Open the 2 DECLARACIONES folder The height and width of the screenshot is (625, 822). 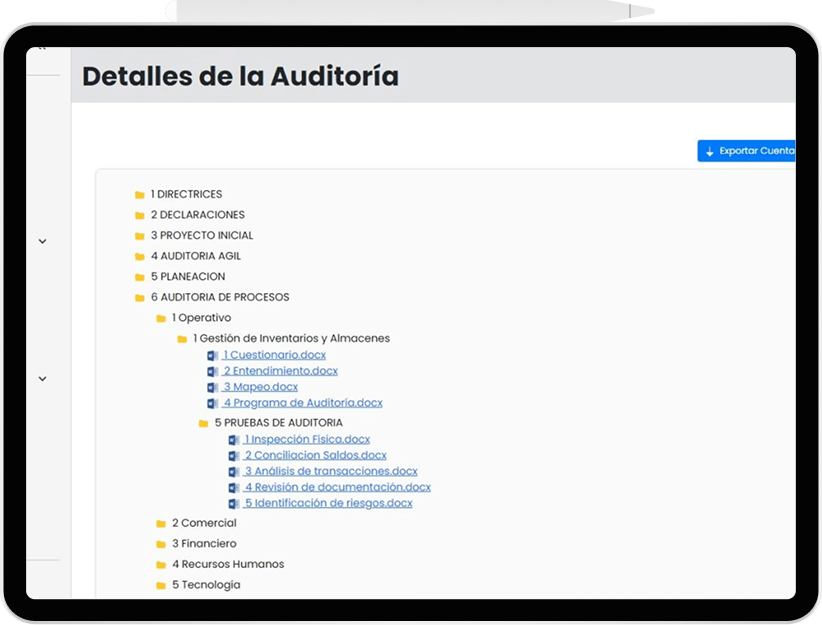[197, 215]
